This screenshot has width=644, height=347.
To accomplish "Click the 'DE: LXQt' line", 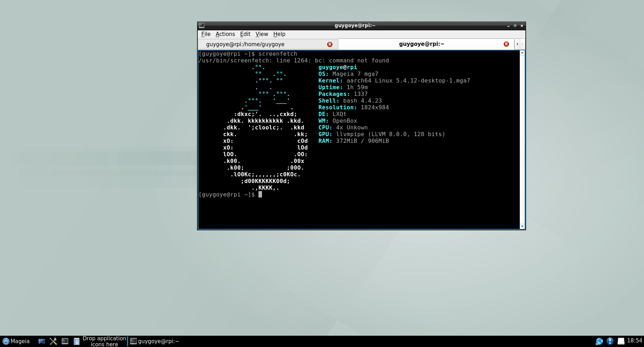I will [332, 114].
